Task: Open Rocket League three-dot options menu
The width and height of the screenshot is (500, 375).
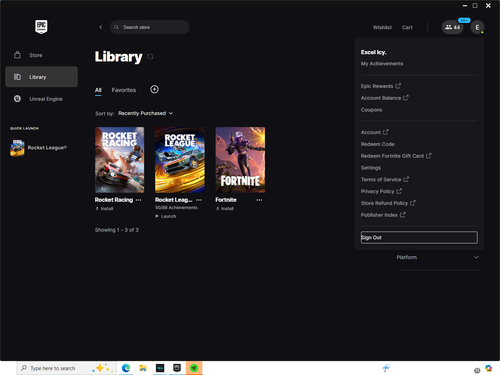Action: [199, 200]
